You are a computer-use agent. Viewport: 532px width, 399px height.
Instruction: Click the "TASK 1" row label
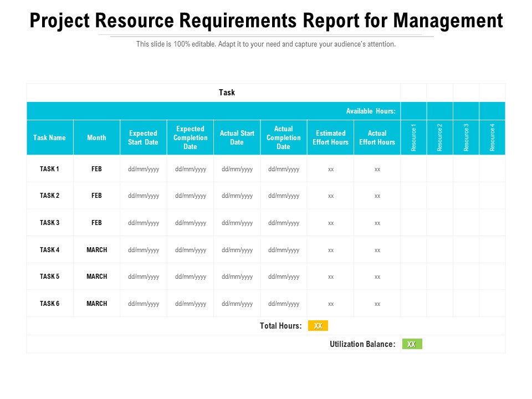coord(49,168)
